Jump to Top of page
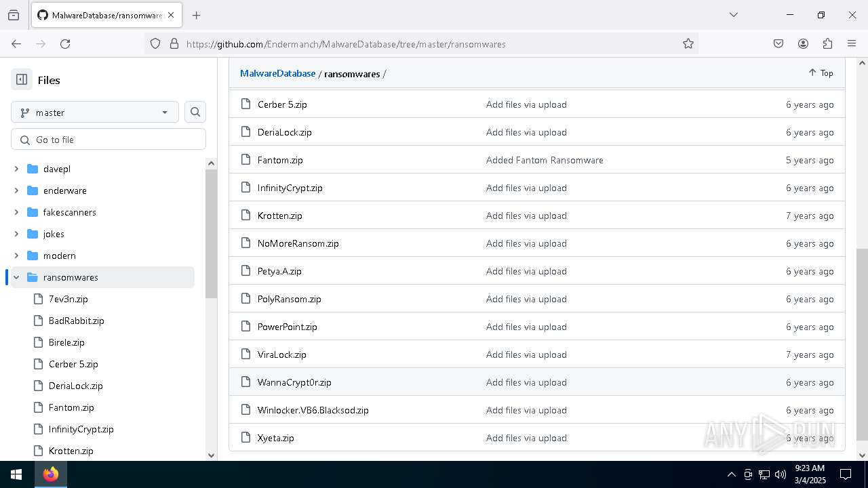 (x=821, y=73)
